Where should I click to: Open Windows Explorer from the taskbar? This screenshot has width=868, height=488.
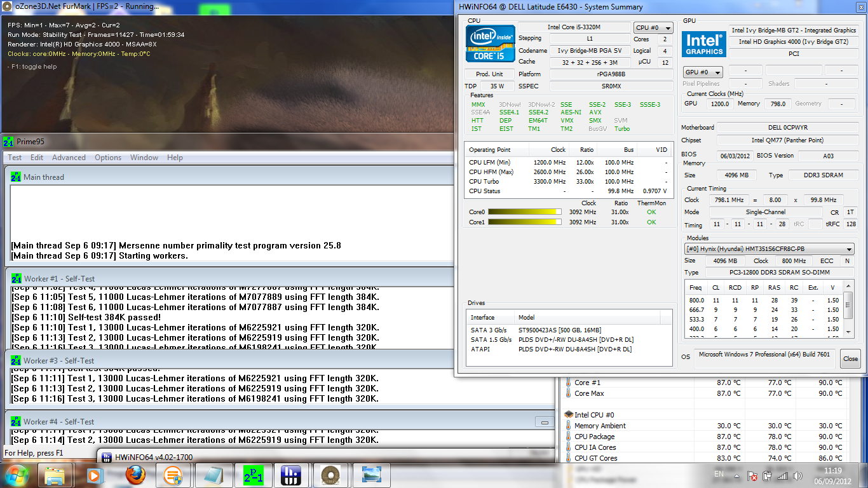click(x=55, y=475)
